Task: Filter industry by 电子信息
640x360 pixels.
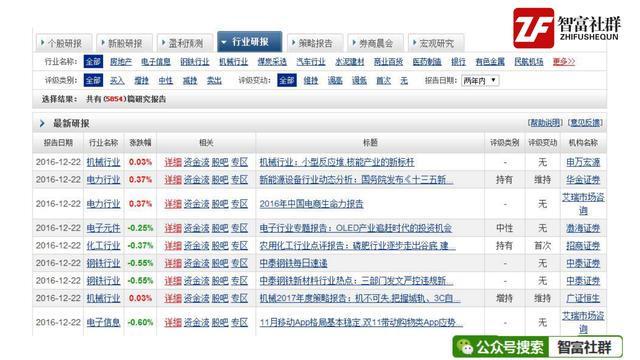Action: click(x=156, y=62)
